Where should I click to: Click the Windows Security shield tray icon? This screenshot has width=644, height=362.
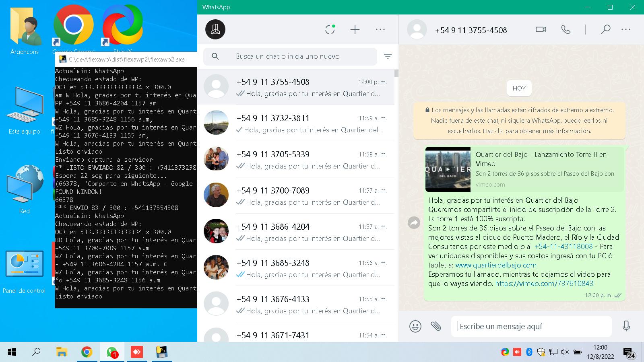[541, 352]
